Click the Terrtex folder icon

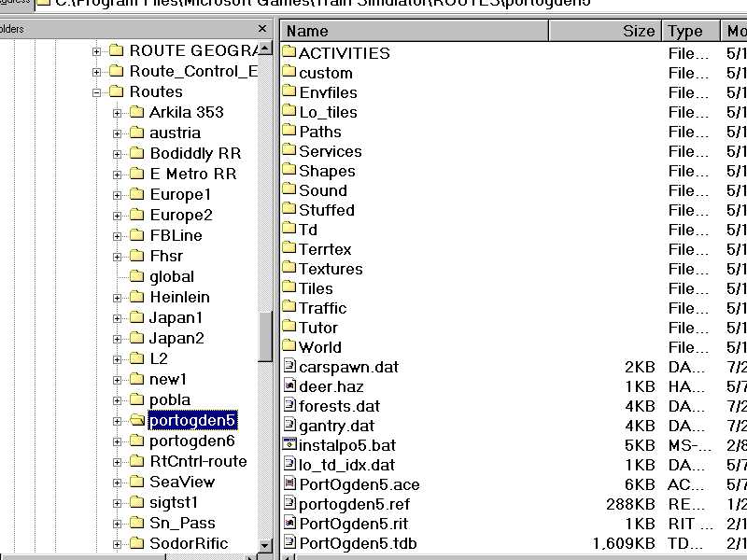point(289,247)
